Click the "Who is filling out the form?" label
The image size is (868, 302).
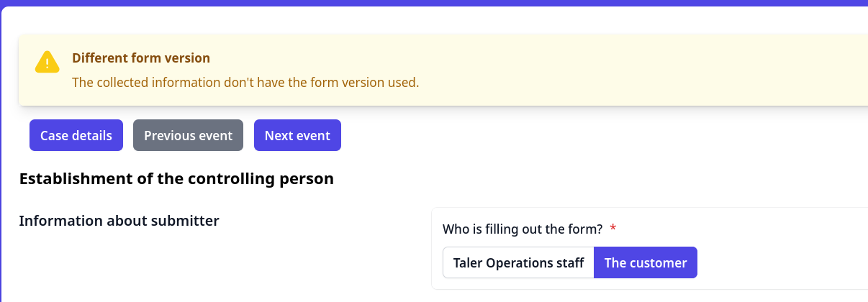tap(522, 229)
